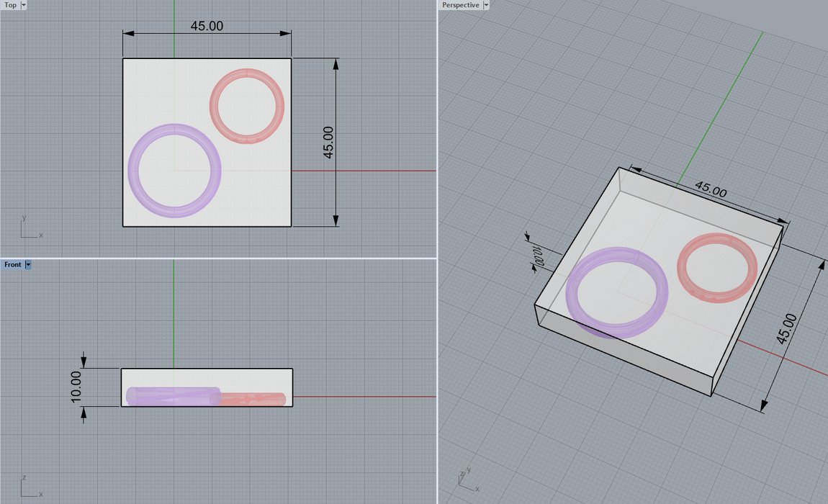This screenshot has width=828, height=504.
Task: Click the Top viewport title label
Action: click(x=10, y=5)
